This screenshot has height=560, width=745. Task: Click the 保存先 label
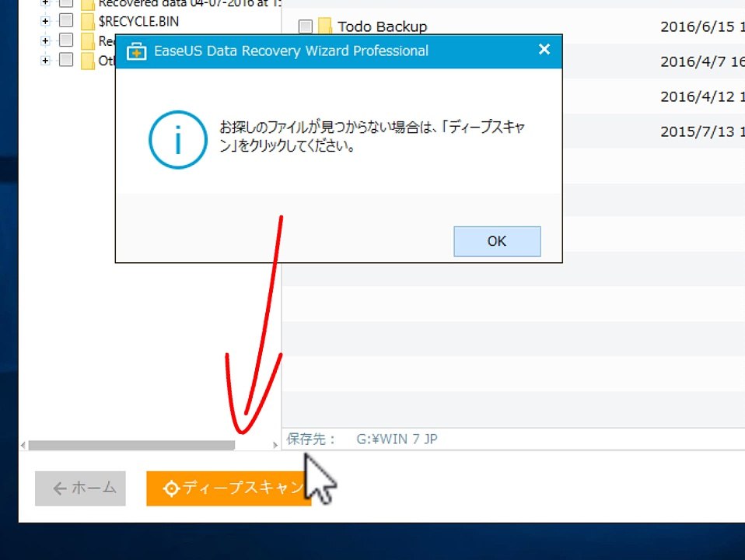(x=311, y=439)
